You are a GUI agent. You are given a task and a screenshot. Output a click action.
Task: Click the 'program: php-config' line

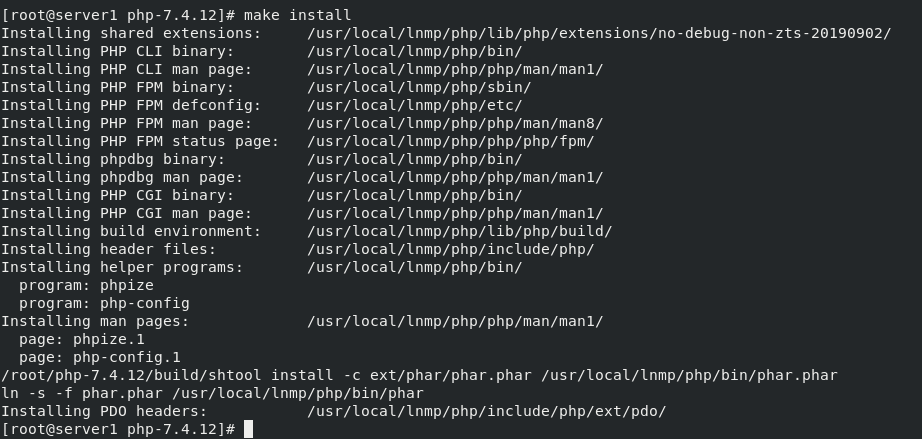pos(104,303)
